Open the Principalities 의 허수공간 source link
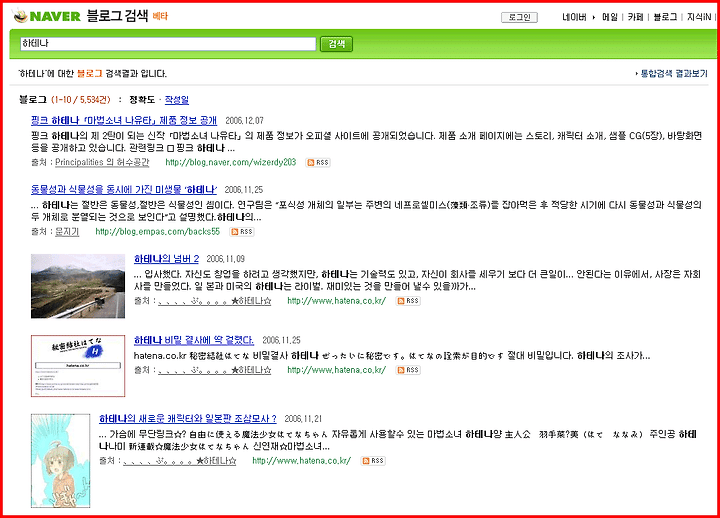 tap(102, 162)
